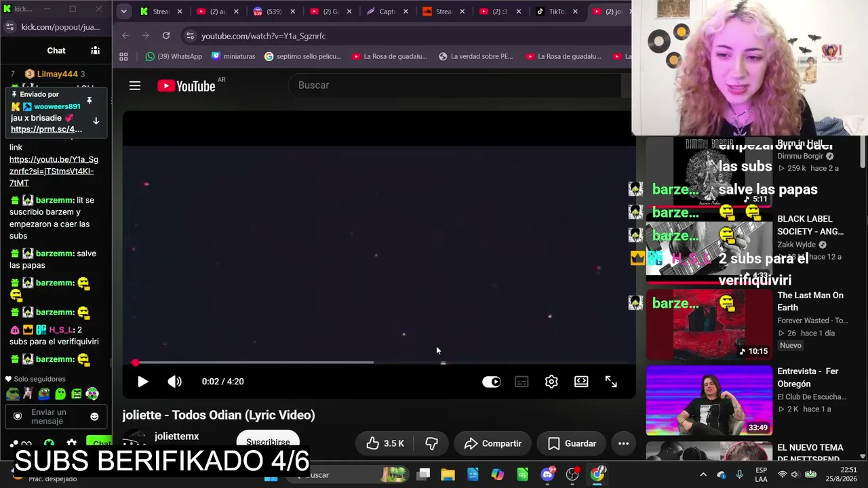Play the joliette lyric video

tap(142, 382)
